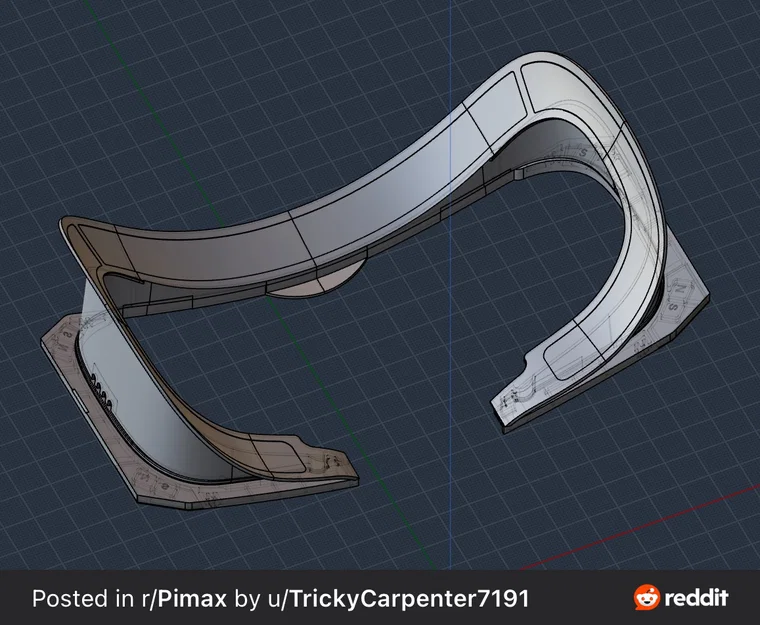Open the u/TrickyCarpenter7191 user profile
This screenshot has height=625, width=760.
click(398, 598)
